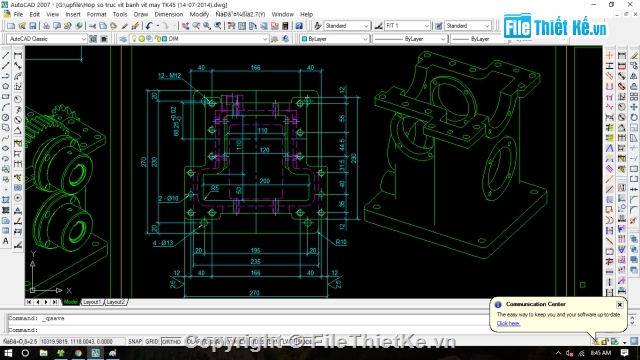Click the Save icon in the toolbar

(33, 26)
